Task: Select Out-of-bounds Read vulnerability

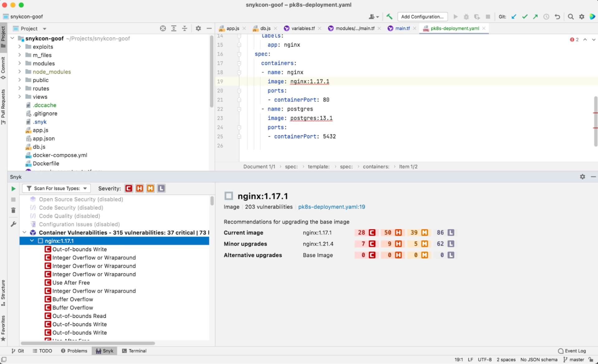Action: pyautogui.click(x=79, y=316)
